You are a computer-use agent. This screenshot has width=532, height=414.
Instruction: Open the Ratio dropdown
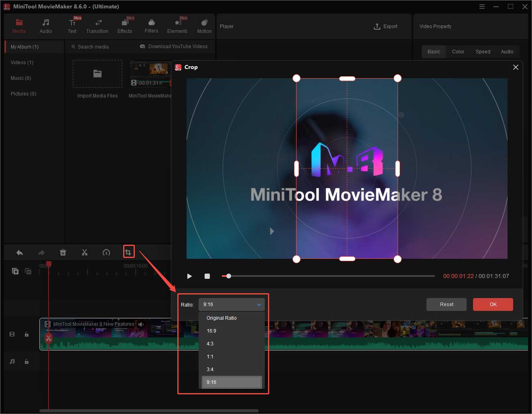click(x=231, y=304)
